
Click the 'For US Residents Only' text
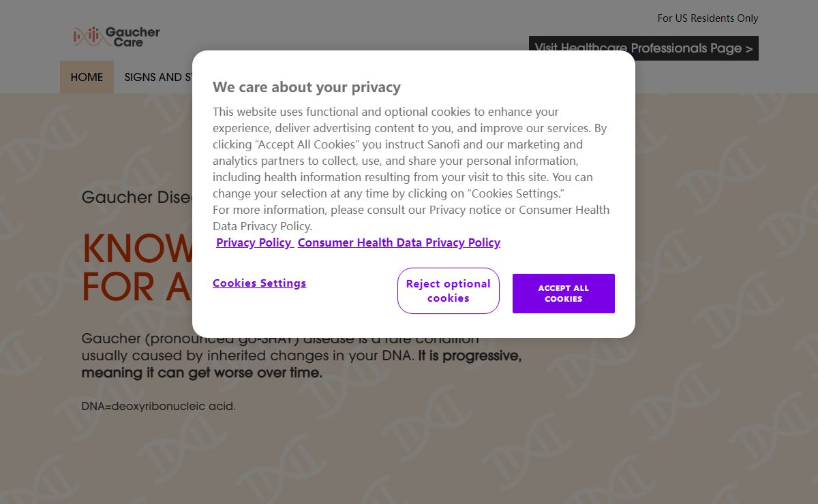click(708, 18)
